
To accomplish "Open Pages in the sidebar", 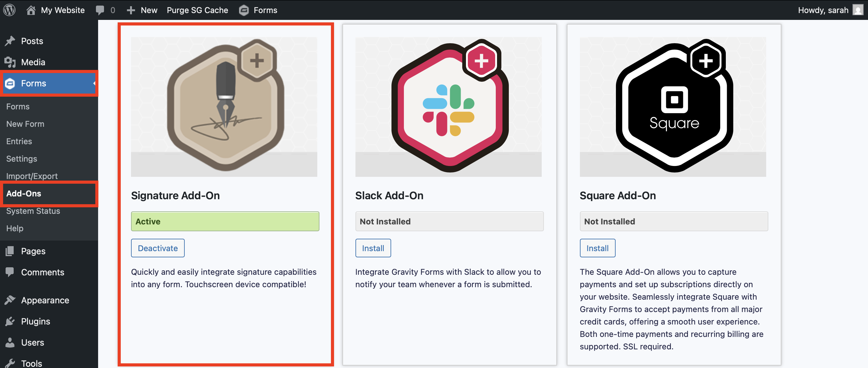I will 33,251.
